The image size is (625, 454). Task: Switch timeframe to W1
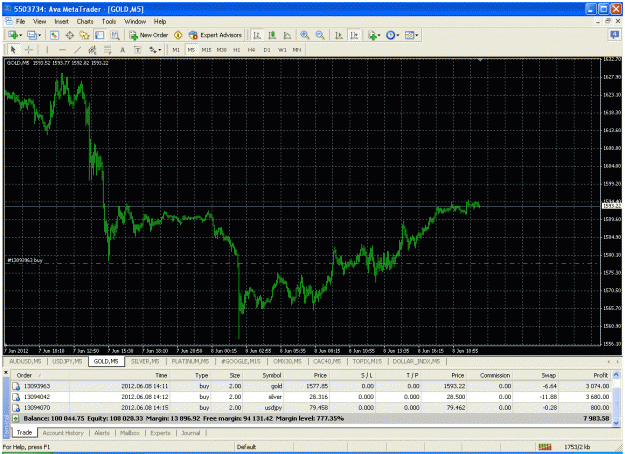point(282,50)
